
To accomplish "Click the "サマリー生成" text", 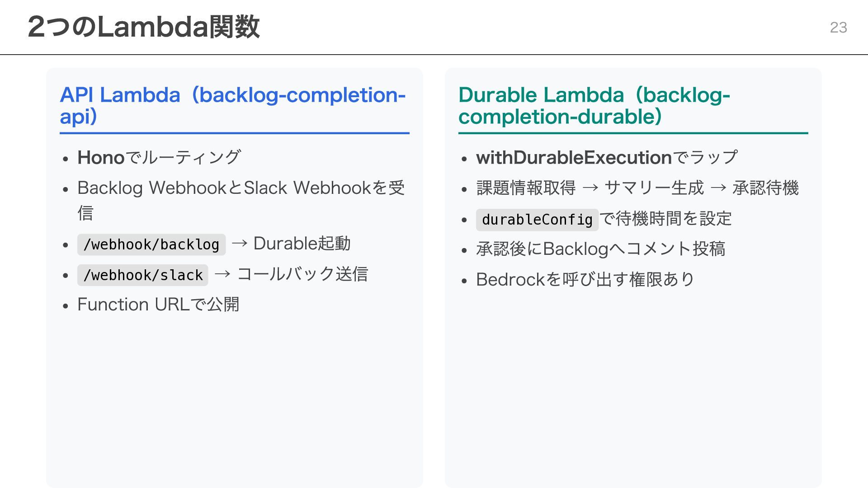I will click(654, 188).
